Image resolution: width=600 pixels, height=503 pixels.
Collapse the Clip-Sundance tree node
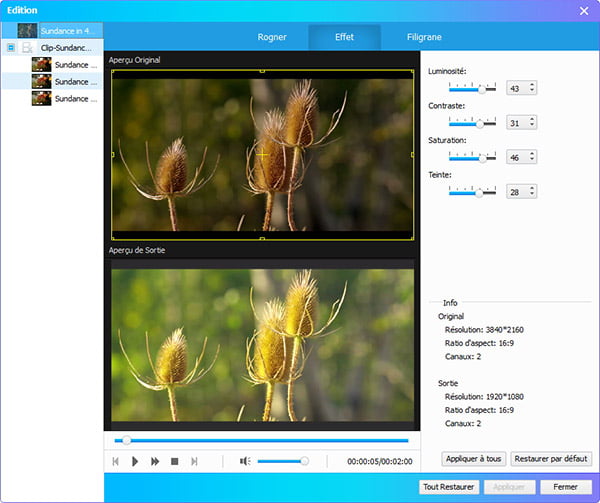click(x=10, y=47)
